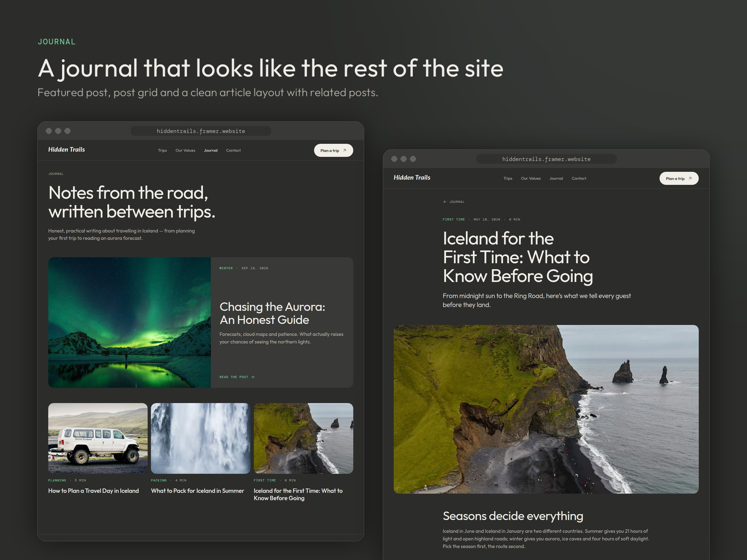747x560 pixels.
Task: Click the Hidden Trails logo in left window
Action: 67,149
